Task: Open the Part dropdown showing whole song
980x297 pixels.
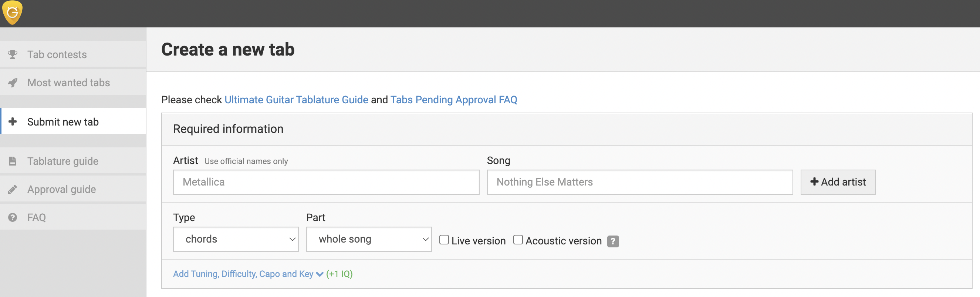Action: tap(369, 239)
